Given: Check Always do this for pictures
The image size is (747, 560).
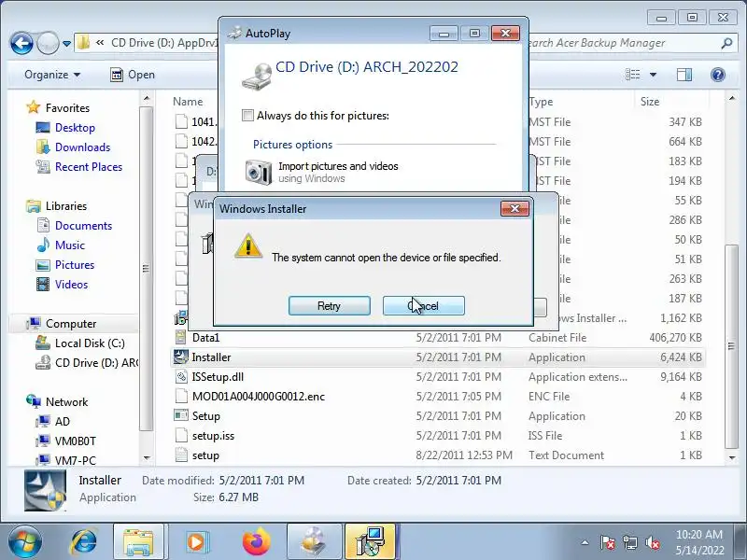Looking at the screenshot, I should [247, 115].
